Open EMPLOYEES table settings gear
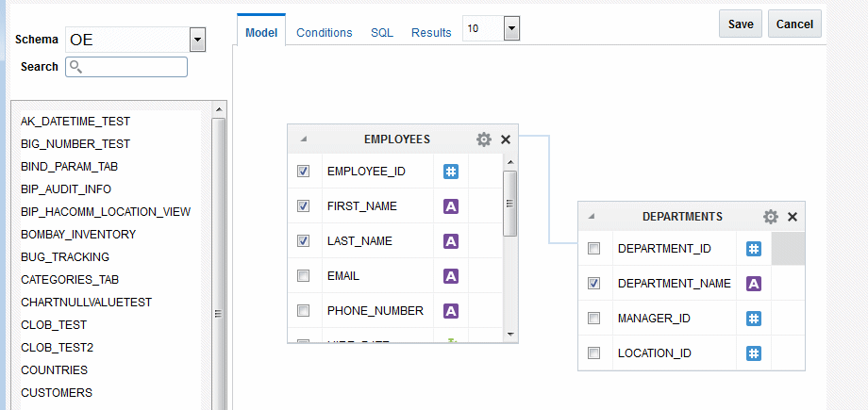868x410 pixels. [x=484, y=139]
